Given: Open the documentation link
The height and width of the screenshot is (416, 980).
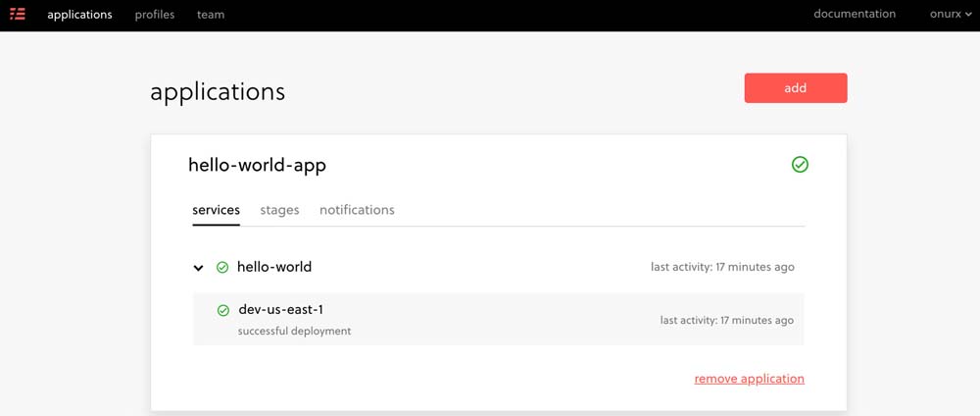Looking at the screenshot, I should click(855, 15).
